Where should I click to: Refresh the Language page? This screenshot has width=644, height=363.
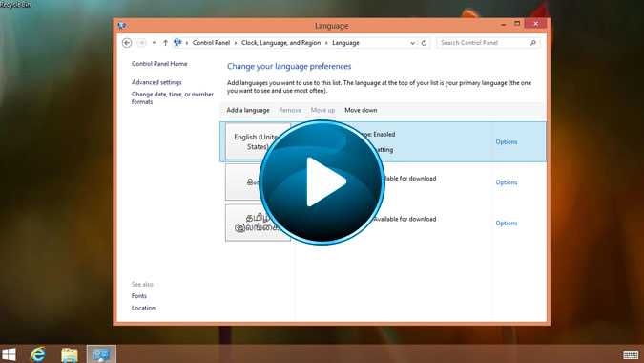pos(424,43)
